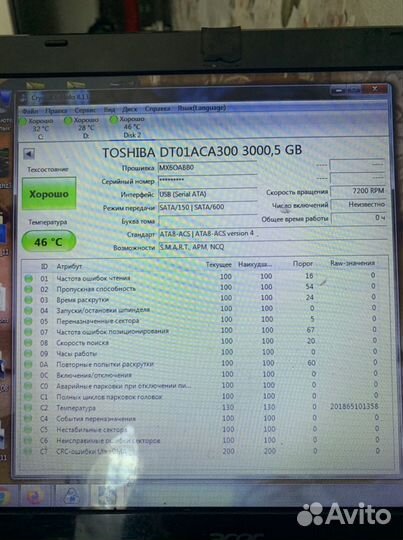Open the Язык(Language) menu
Viewport: 403px width, 540px height.
(202, 108)
